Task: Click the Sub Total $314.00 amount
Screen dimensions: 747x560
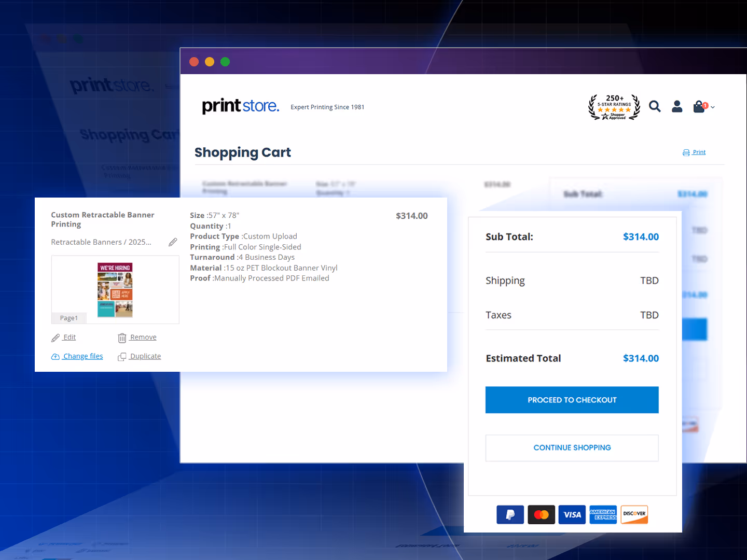Action: click(x=641, y=237)
